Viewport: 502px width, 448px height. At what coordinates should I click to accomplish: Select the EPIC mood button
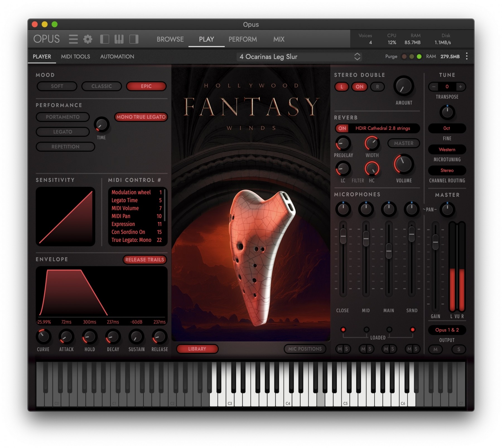click(x=146, y=86)
